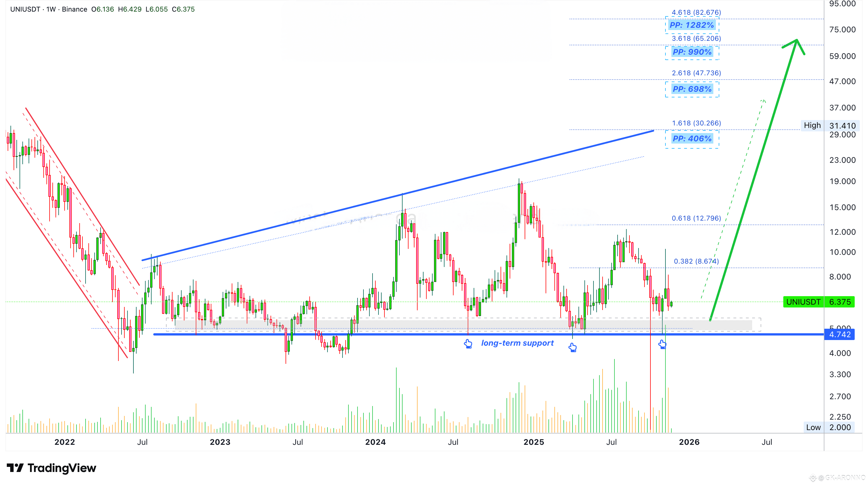Image resolution: width=868 pixels, height=485 pixels.
Task: Click the TradingView logo
Action: click(51, 468)
